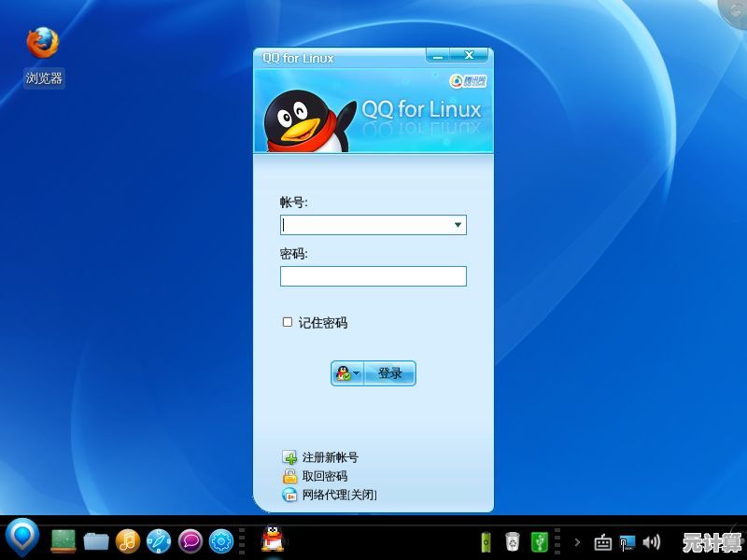Click the 腾讯网 Tencent logo in the header

point(468,81)
